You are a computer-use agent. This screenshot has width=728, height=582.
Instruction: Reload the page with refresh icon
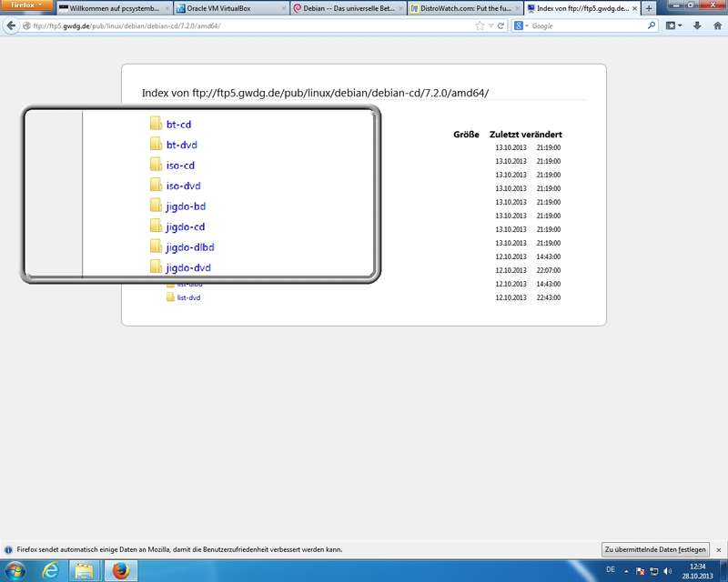click(500, 26)
